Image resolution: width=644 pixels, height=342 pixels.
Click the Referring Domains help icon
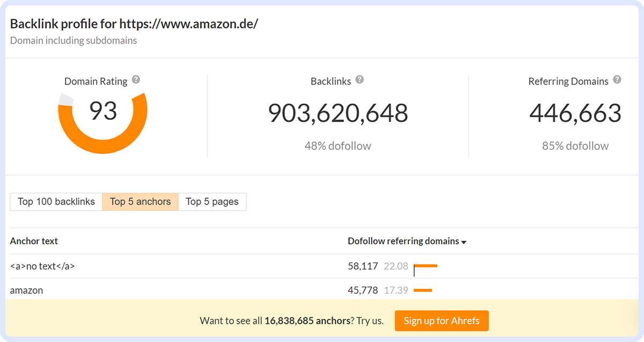(617, 80)
